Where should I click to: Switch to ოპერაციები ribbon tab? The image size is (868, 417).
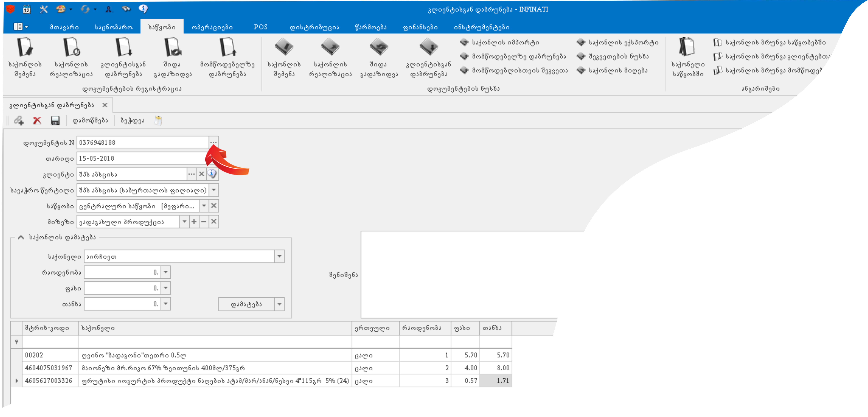coord(212,27)
